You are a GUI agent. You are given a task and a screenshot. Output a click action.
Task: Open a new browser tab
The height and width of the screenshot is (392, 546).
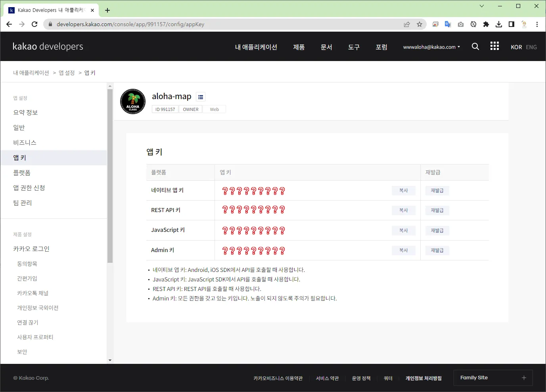pos(107,10)
